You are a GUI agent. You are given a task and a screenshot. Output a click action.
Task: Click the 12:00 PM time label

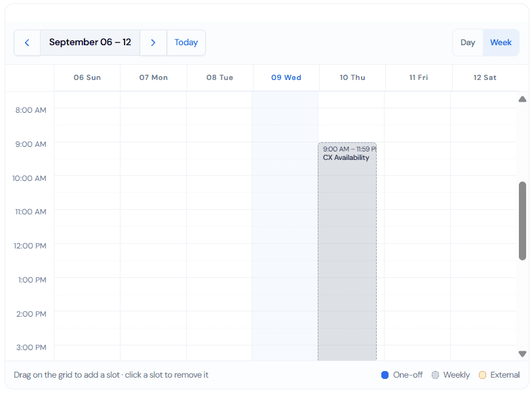pos(30,246)
